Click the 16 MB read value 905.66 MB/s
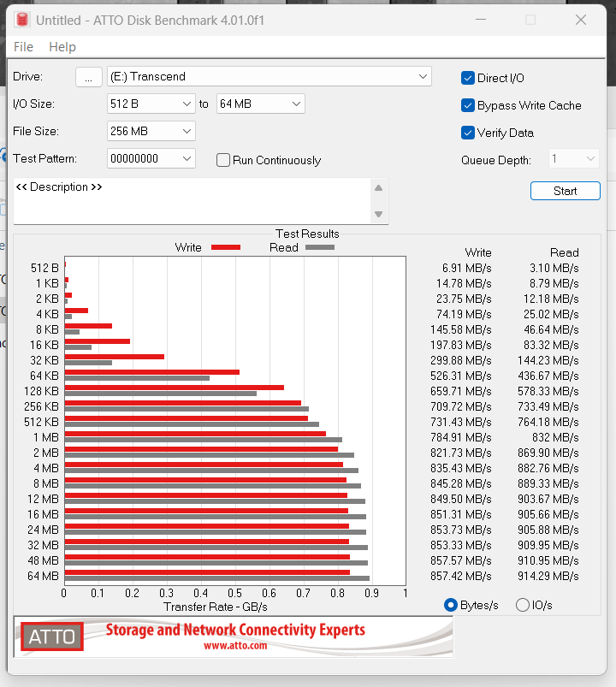 click(548, 514)
